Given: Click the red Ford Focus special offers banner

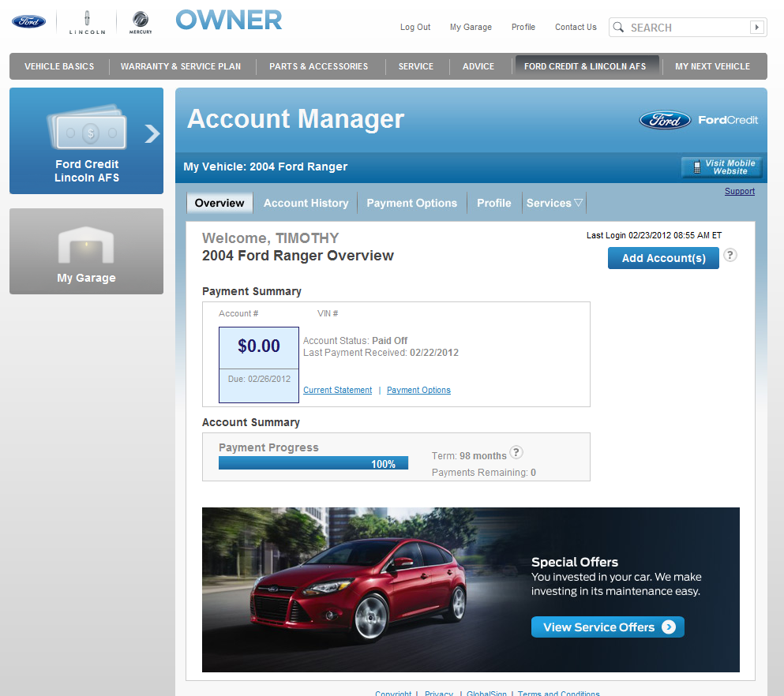Looking at the screenshot, I should (x=471, y=589).
